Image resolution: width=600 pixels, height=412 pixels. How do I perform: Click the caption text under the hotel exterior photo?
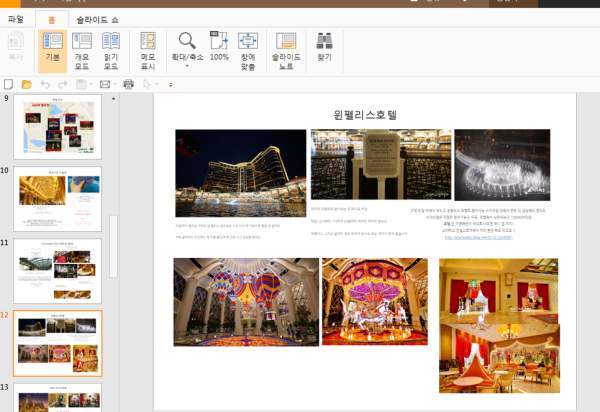click(228, 231)
